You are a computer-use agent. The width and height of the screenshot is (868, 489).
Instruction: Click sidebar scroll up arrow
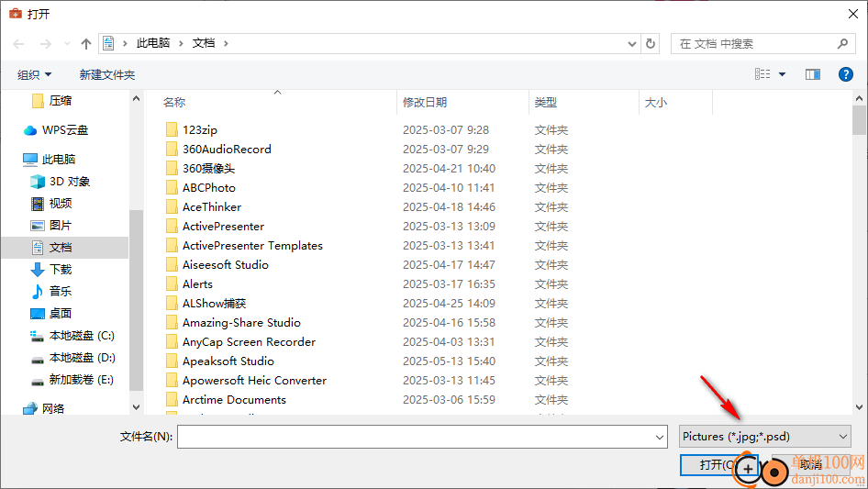(x=136, y=98)
